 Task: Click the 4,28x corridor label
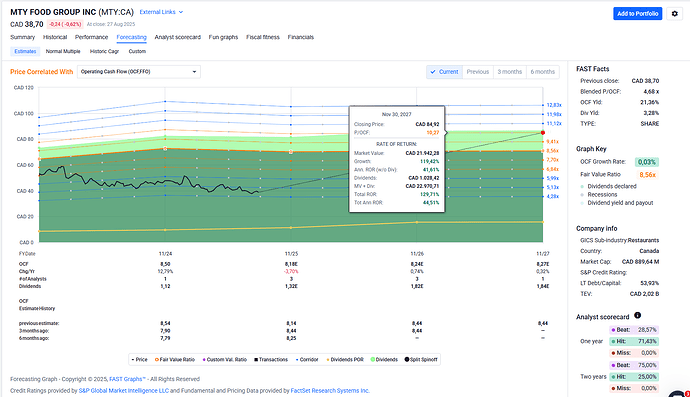[552, 196]
